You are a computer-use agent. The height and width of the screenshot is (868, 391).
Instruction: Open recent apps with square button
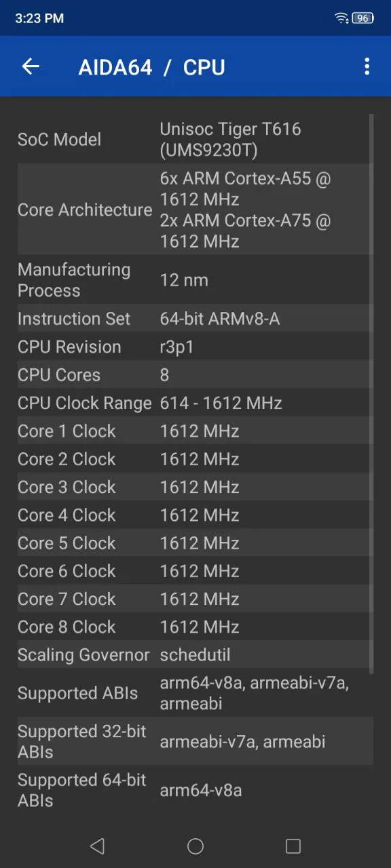pos(293,846)
